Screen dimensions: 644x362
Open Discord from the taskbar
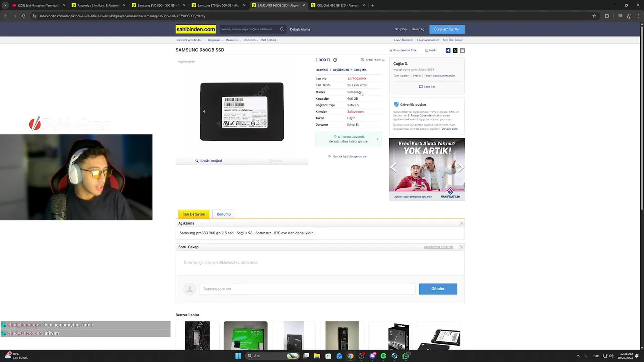[x=372, y=356]
